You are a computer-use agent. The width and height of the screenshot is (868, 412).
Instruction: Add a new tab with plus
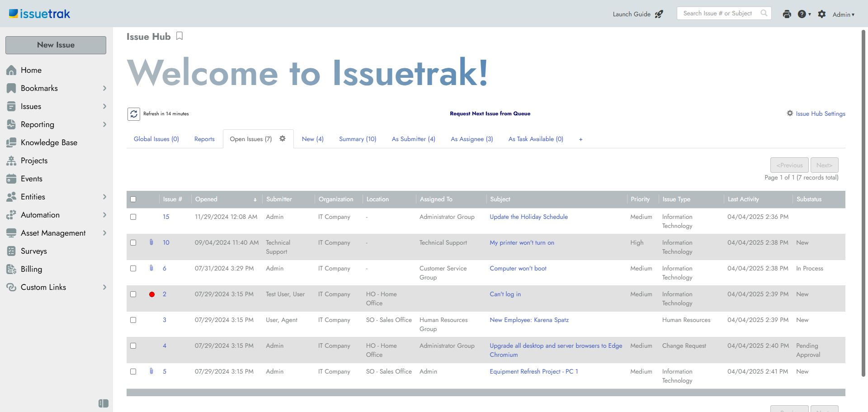[x=581, y=139]
